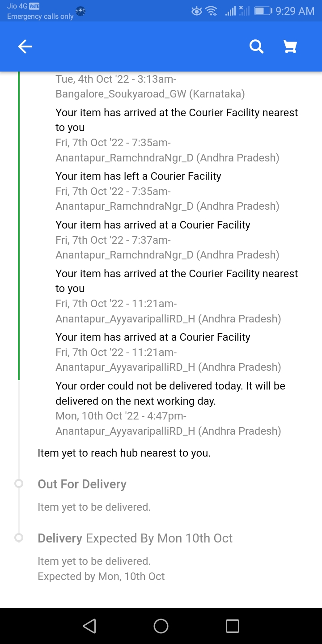
Task: Open the shopping cart
Action: pyautogui.click(x=290, y=47)
